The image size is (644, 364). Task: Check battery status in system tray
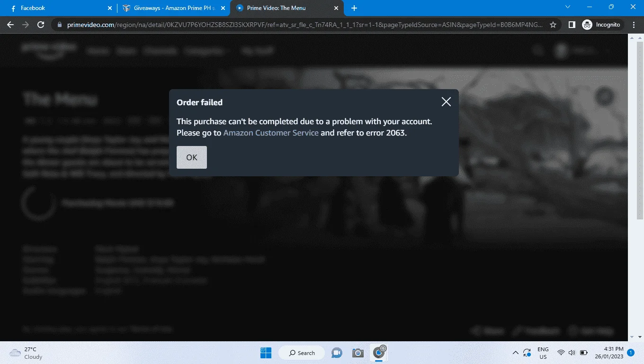584,353
